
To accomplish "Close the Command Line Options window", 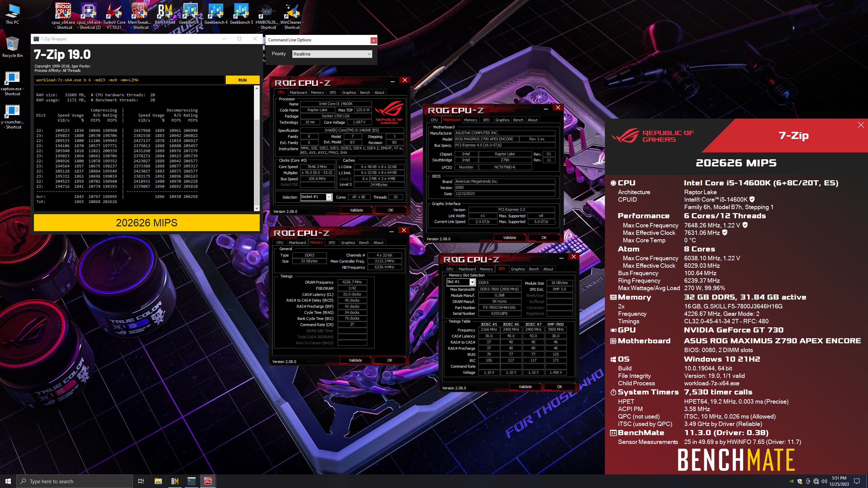I will (373, 40).
